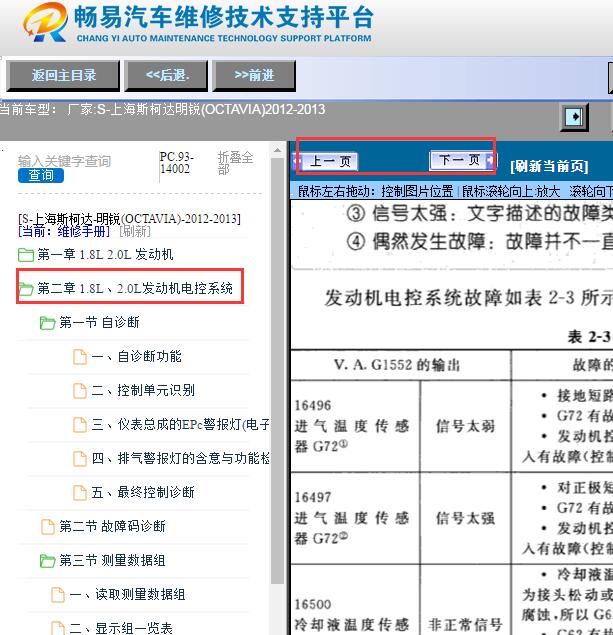Collapse folder icon of 第二章
Image resolution: width=613 pixels, height=635 pixels.
(x=26, y=289)
